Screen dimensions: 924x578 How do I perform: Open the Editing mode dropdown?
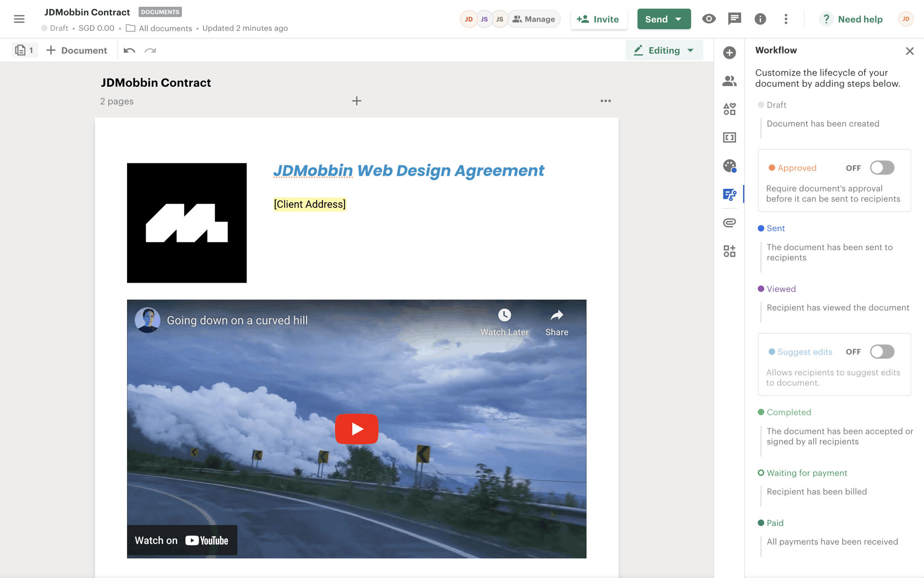point(664,50)
